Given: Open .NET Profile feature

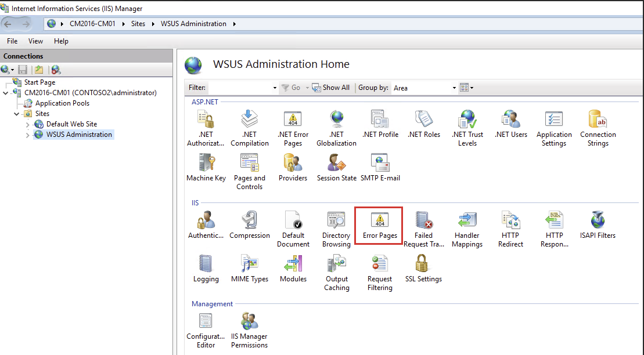Looking at the screenshot, I should tap(380, 124).
